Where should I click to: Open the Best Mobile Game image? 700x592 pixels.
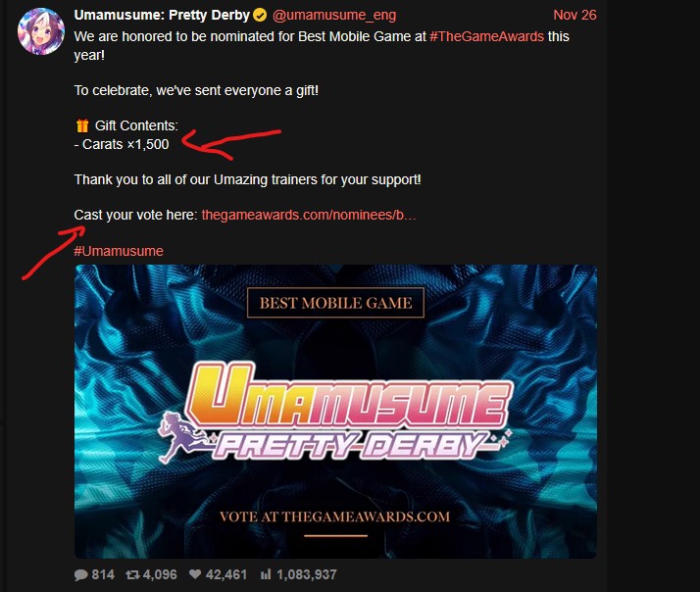click(x=335, y=412)
